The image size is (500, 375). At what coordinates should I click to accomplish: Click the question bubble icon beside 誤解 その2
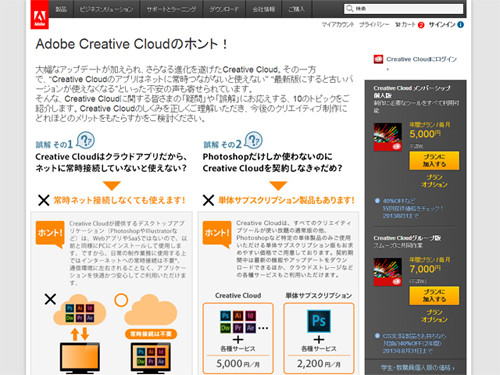[253, 140]
